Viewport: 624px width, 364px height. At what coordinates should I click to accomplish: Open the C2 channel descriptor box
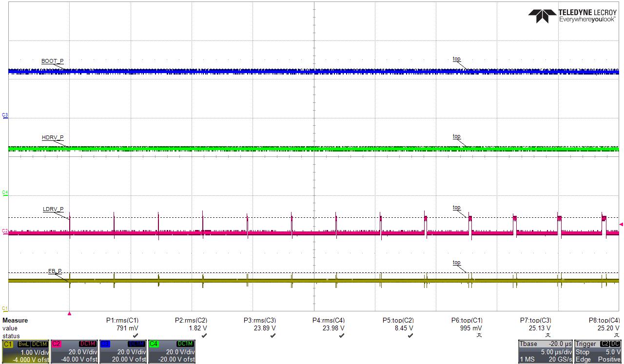click(74, 351)
